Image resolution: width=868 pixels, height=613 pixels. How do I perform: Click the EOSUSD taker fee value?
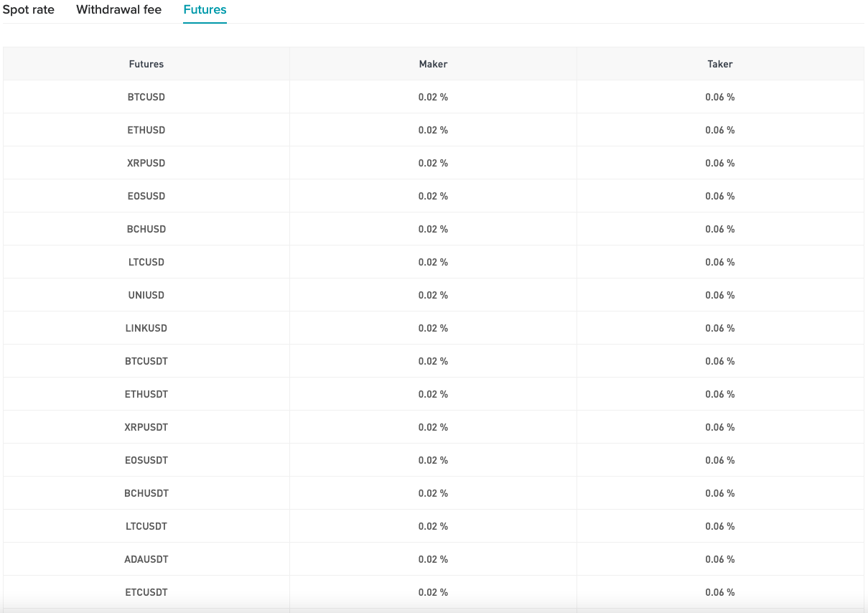720,196
